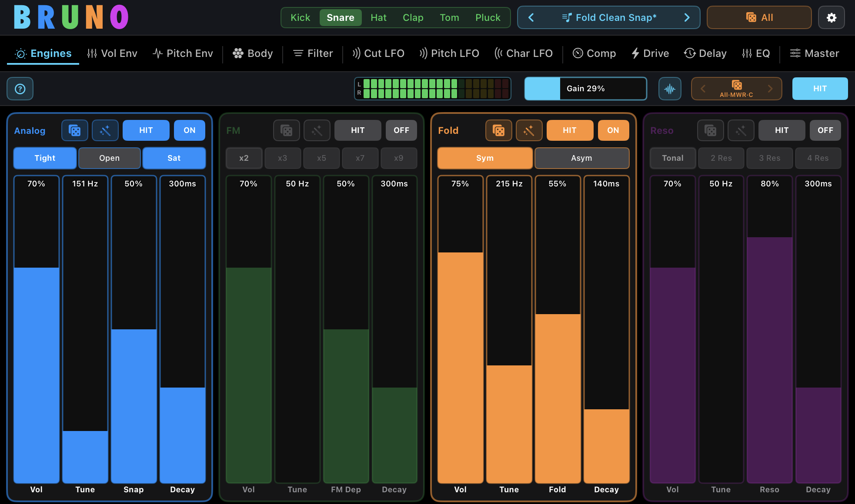Trigger the main HIT button

click(820, 89)
